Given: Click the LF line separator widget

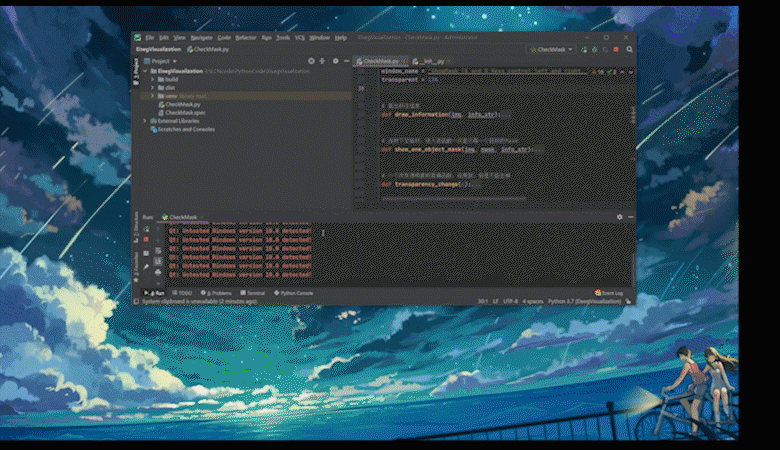Looking at the screenshot, I should (x=495, y=301).
